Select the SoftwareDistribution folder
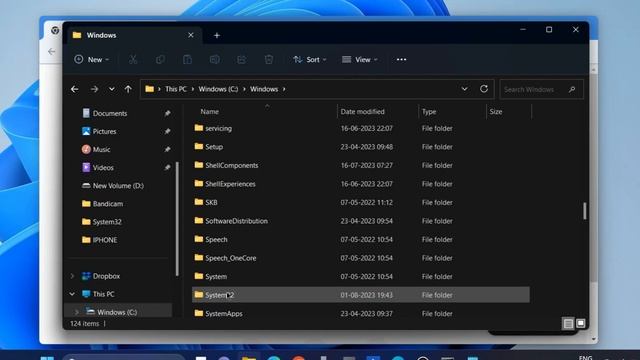640x360 pixels. click(x=361, y=221)
